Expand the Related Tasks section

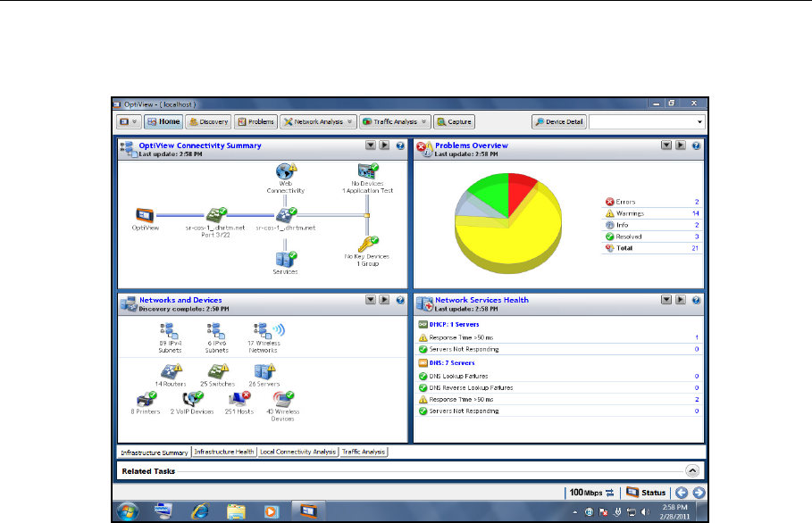coord(692,470)
